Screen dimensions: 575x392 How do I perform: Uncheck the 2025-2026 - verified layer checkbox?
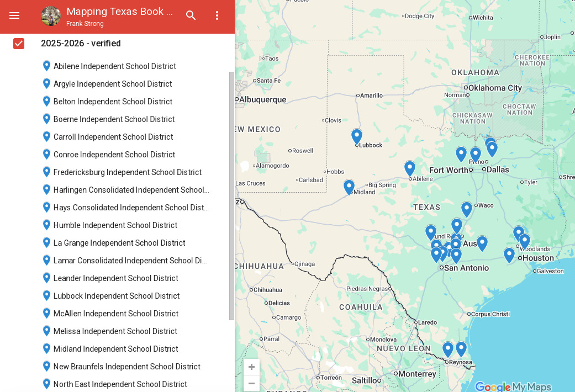click(19, 44)
